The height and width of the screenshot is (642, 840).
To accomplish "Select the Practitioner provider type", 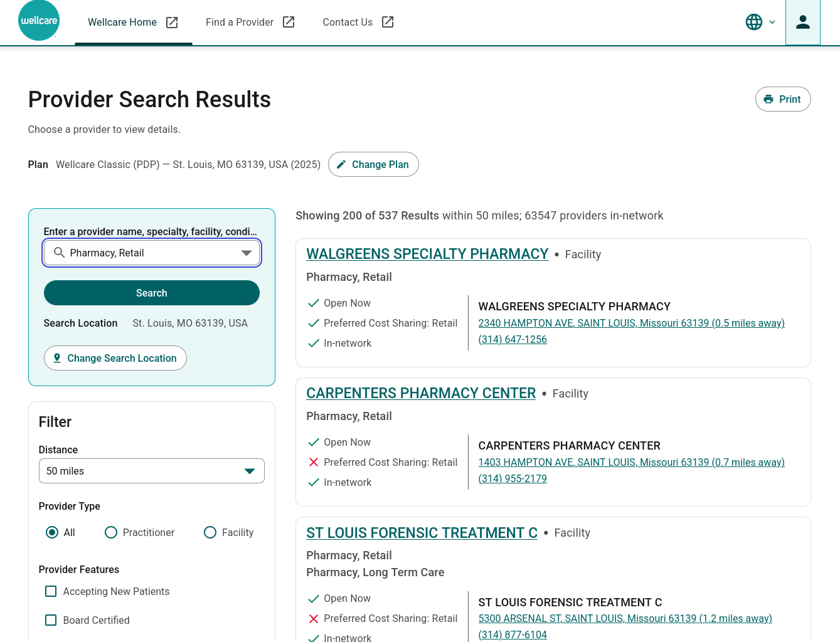I will (111, 532).
